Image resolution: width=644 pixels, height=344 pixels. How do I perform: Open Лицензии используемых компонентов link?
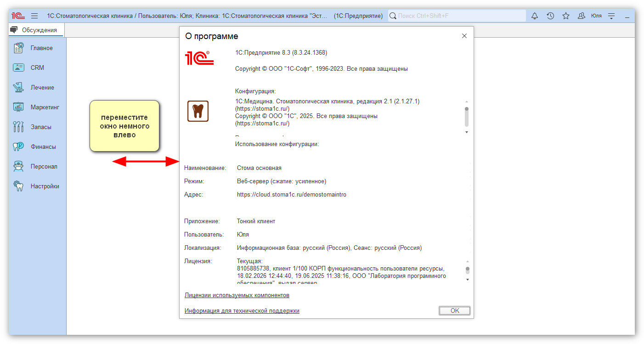click(x=237, y=295)
